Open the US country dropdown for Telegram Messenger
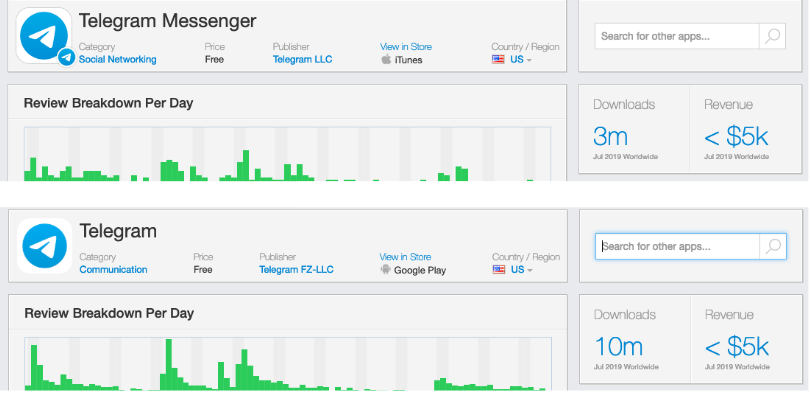This screenshot has width=810, height=395. [x=521, y=59]
